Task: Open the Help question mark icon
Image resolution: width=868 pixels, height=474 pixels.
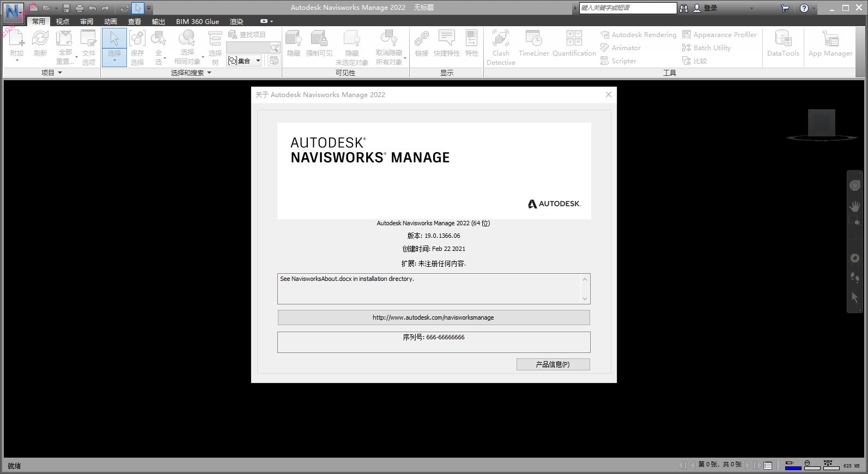Action: 804,8
